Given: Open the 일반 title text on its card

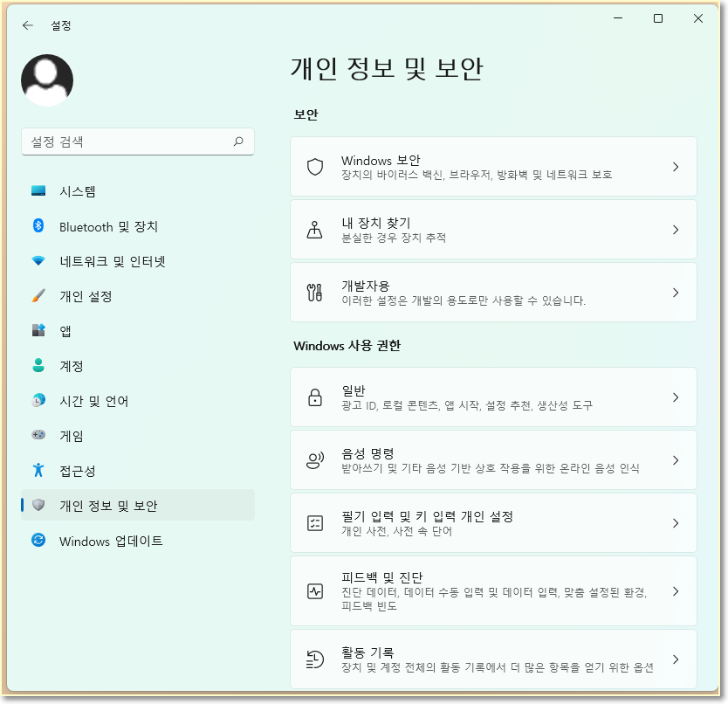Looking at the screenshot, I should (354, 390).
